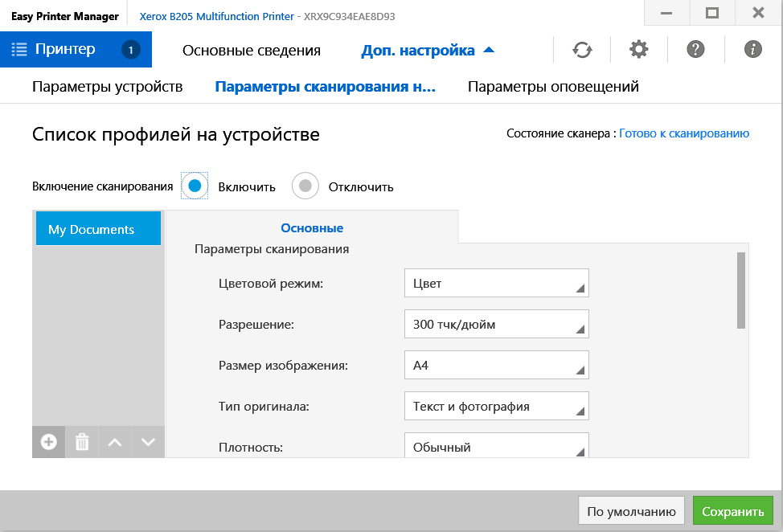The width and height of the screenshot is (783, 532).
Task: Expand the Тип оригинала dropdown
Action: 496,407
